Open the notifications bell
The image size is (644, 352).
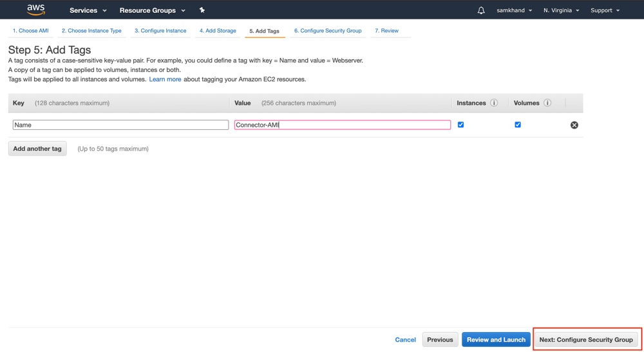[481, 10]
